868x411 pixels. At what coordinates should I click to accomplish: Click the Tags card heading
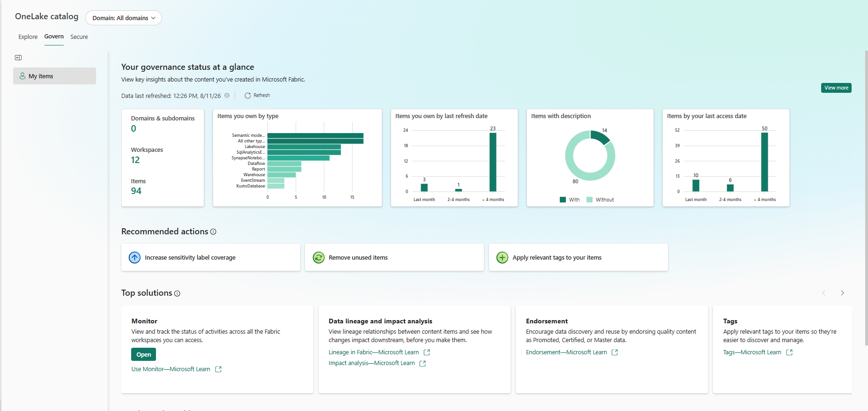(730, 321)
